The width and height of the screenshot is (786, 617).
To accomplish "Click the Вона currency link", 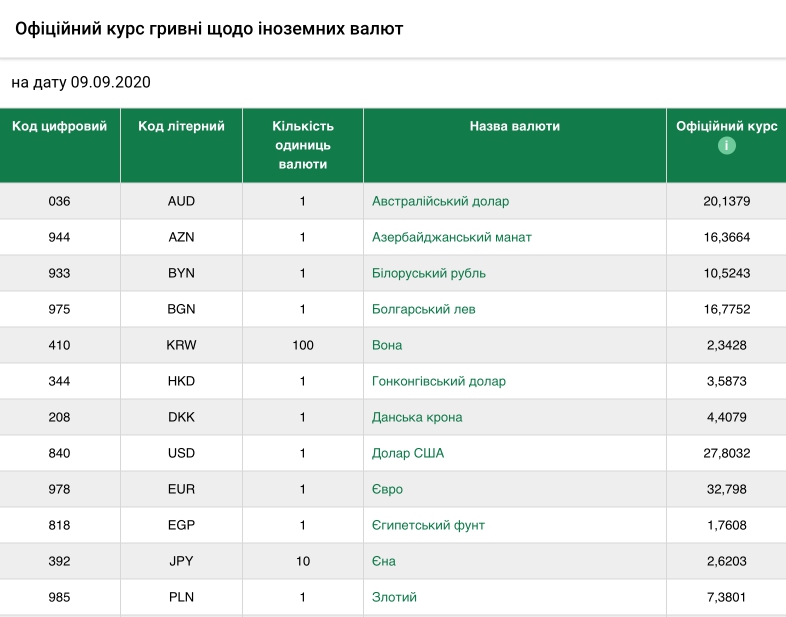I will 387,345.
